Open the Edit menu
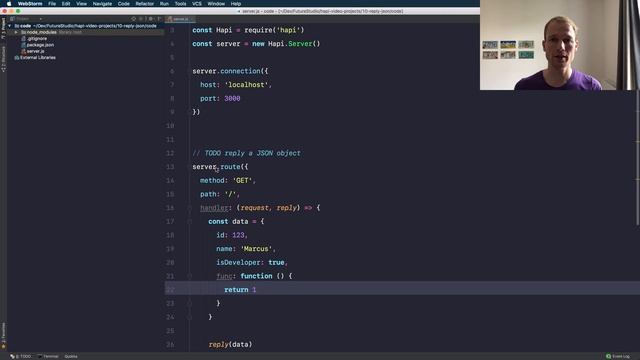The image size is (640, 360). pyautogui.click(x=66, y=4)
